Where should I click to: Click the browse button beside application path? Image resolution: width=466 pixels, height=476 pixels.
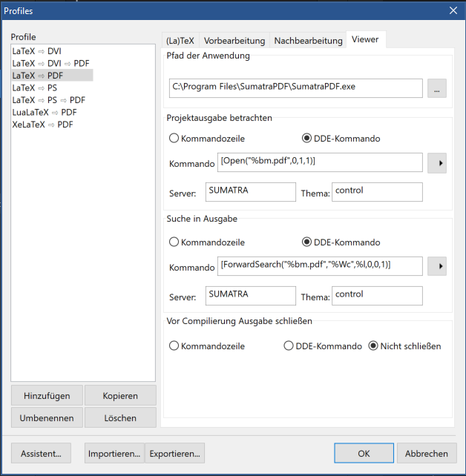click(436, 88)
